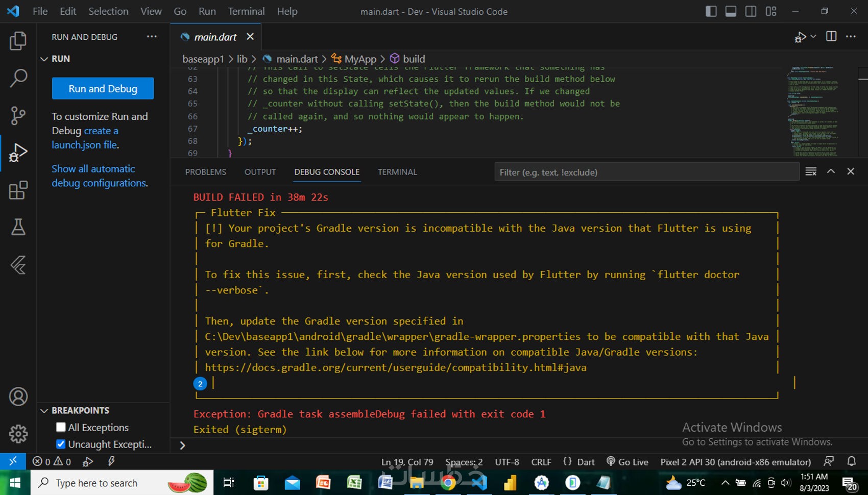Click the baseapp1 breadcrumb
Viewport: 868px width, 495px height.
tap(203, 59)
